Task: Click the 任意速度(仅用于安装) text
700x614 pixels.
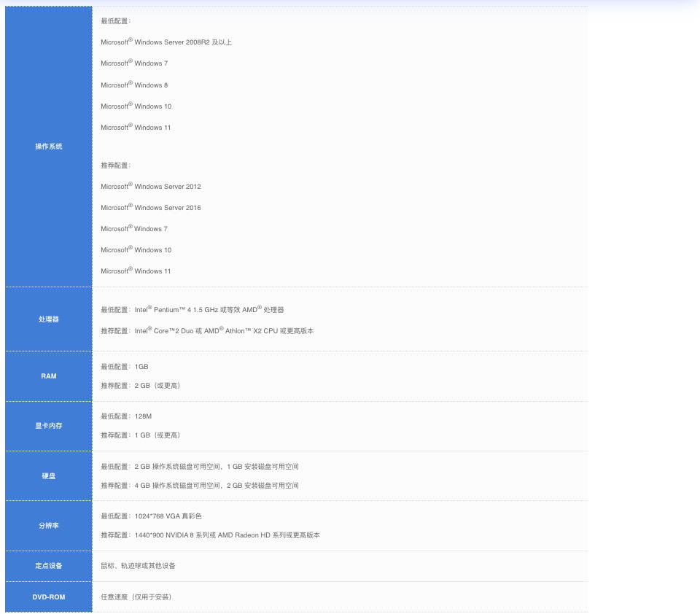Action: [x=136, y=597]
